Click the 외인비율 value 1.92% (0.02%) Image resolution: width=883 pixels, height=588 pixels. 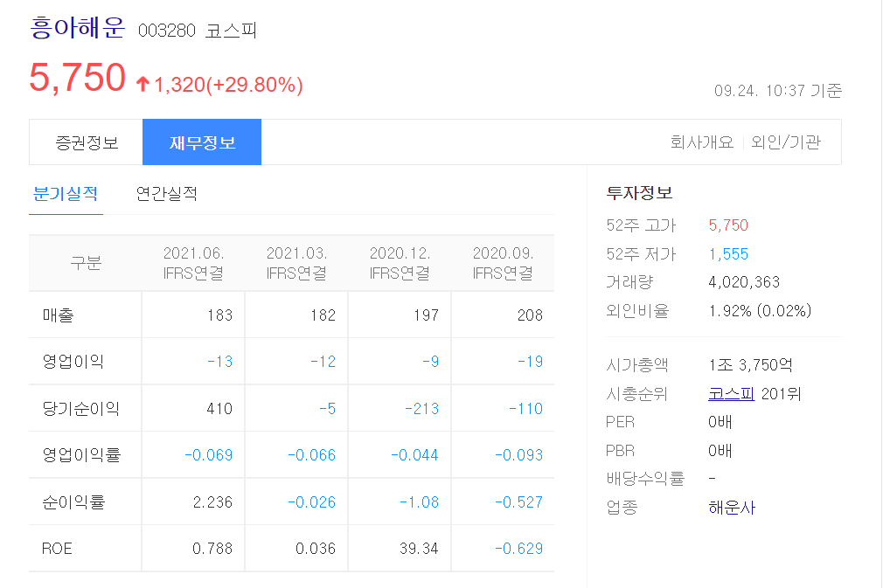[760, 310]
